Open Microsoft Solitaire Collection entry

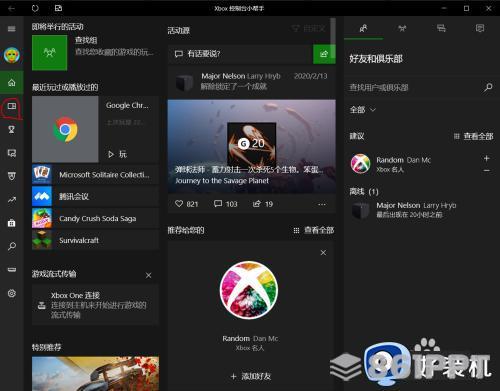[95, 175]
